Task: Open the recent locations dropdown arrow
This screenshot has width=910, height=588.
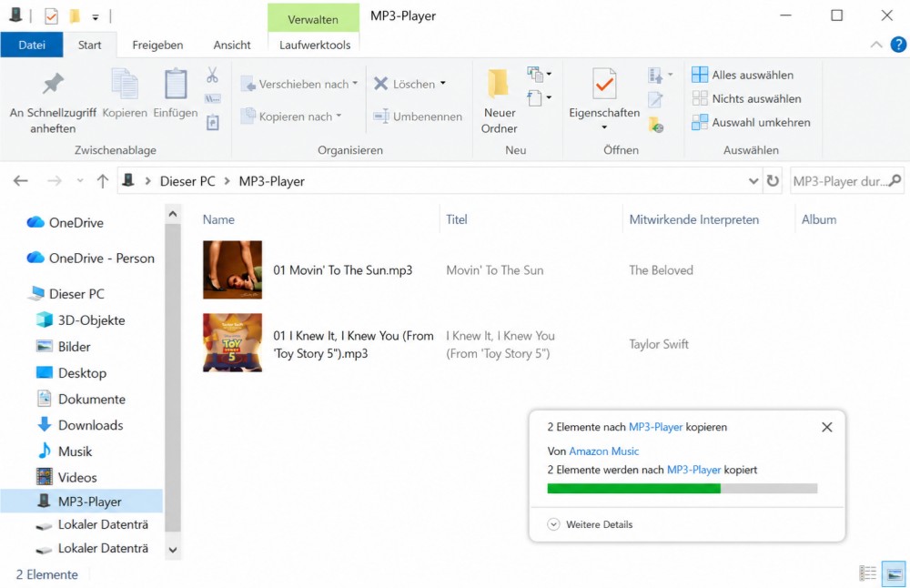Action: point(80,181)
